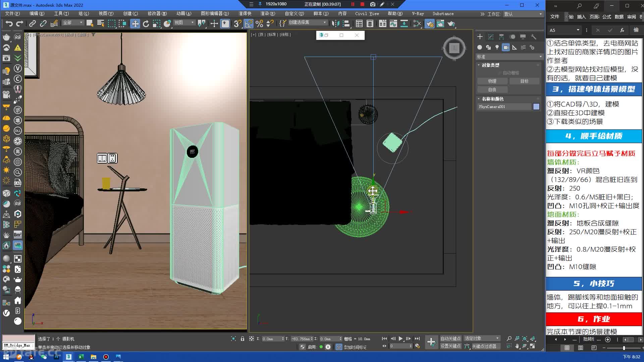Click the Play Animation button
Screen dimensions: 644x362
pos(400,339)
